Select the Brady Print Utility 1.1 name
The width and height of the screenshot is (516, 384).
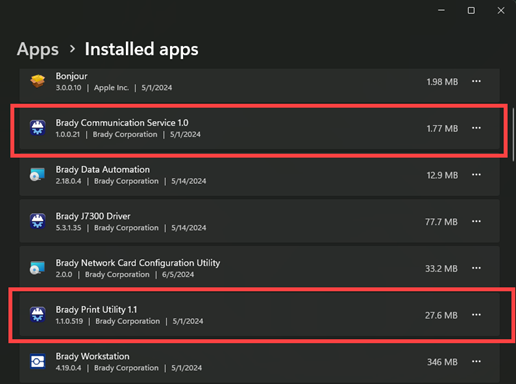click(x=96, y=310)
